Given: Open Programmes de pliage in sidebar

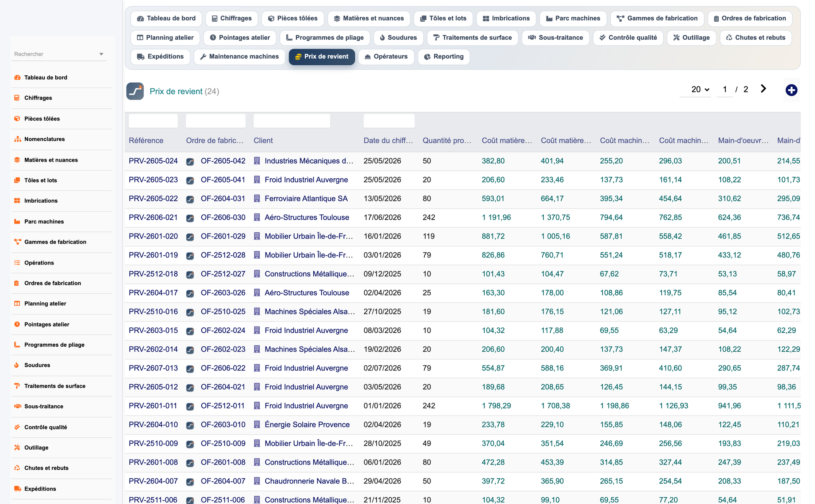Looking at the screenshot, I should coord(54,345).
